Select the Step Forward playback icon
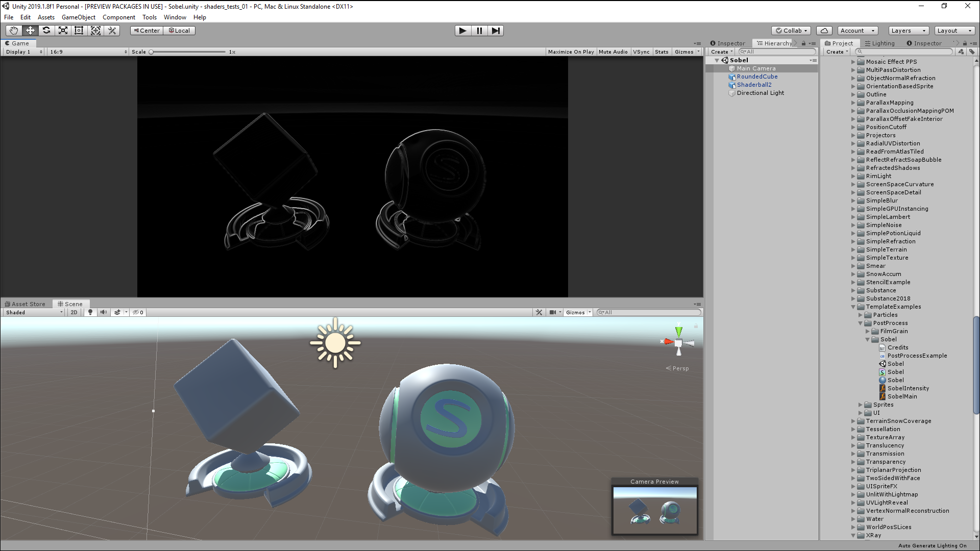Image resolution: width=980 pixels, height=551 pixels. pyautogui.click(x=496, y=30)
